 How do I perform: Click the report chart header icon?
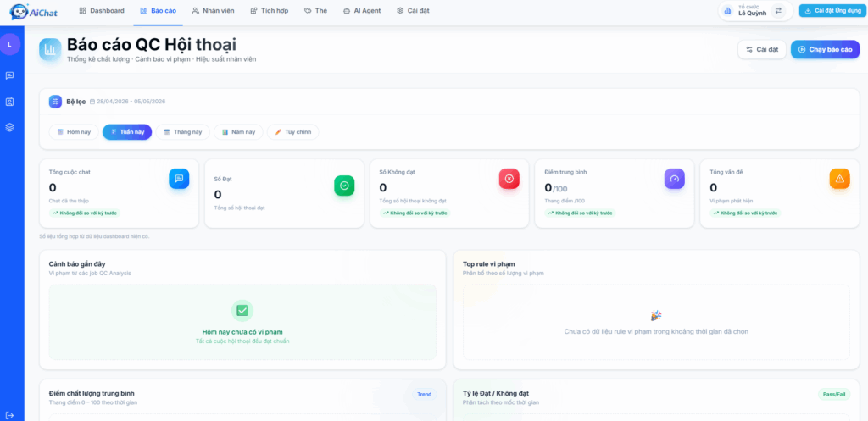pos(50,50)
